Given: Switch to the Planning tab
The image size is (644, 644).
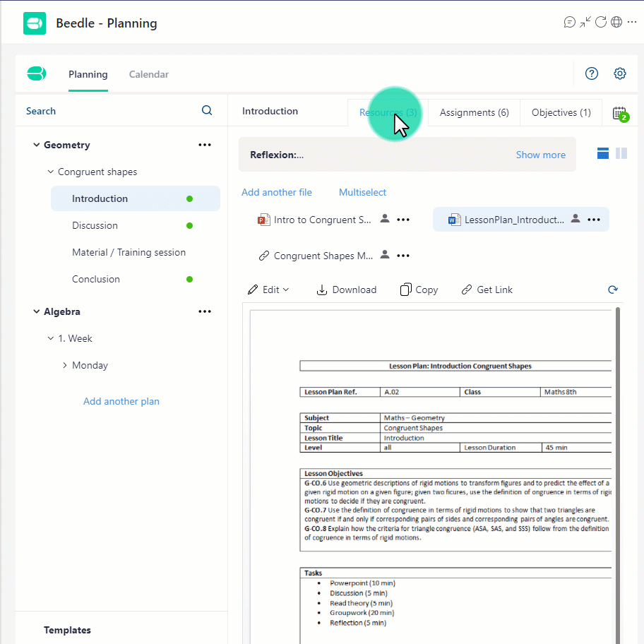Looking at the screenshot, I should (x=88, y=74).
